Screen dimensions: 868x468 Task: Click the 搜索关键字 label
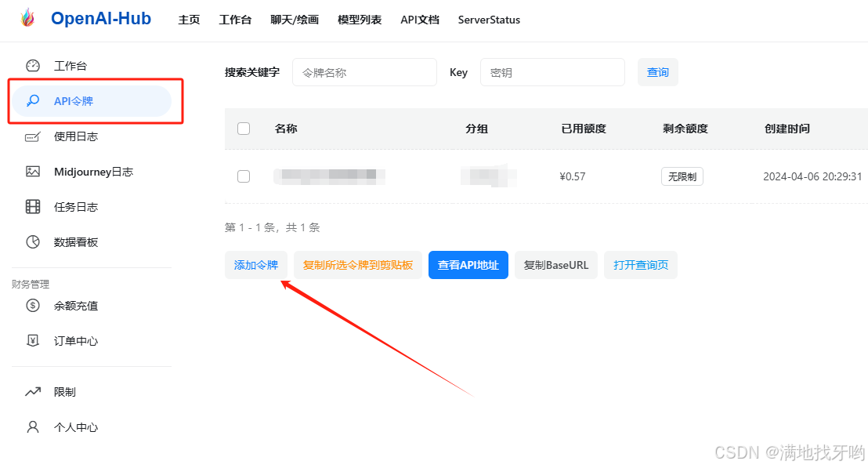(x=252, y=72)
